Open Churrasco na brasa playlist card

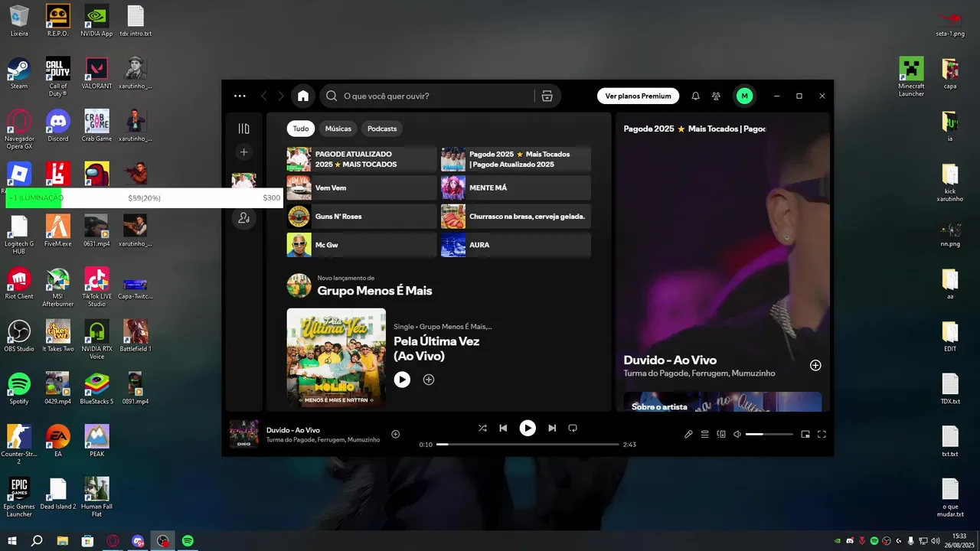[x=515, y=217]
